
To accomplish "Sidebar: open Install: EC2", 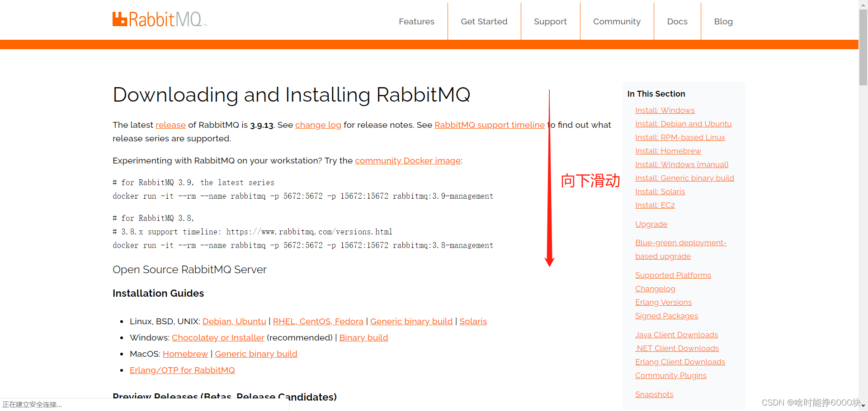I will coord(655,205).
